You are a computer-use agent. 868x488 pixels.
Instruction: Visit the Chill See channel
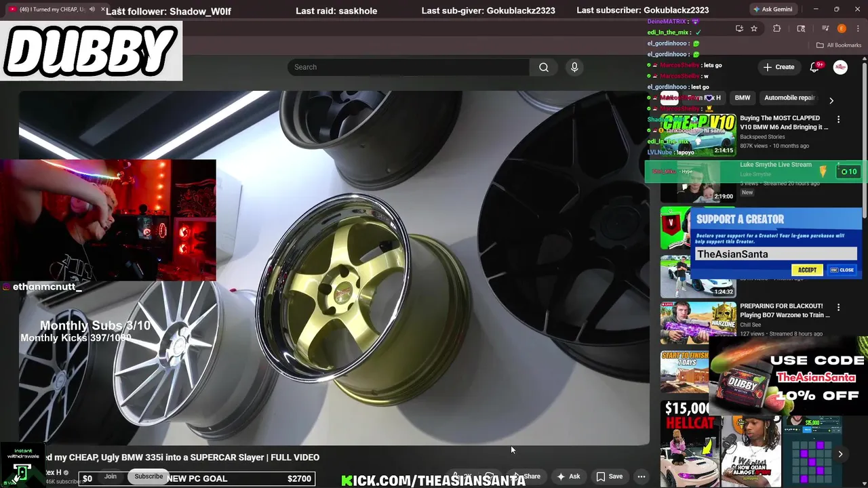tap(751, 325)
